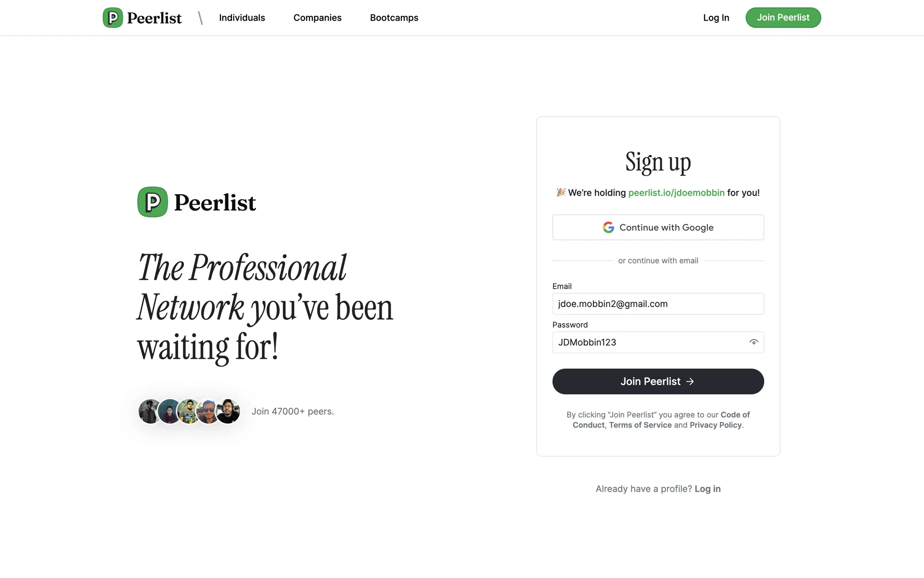Screen dimensions: 924x578
Task: Click the Peerlist logo in the navbar
Action: pos(142,18)
